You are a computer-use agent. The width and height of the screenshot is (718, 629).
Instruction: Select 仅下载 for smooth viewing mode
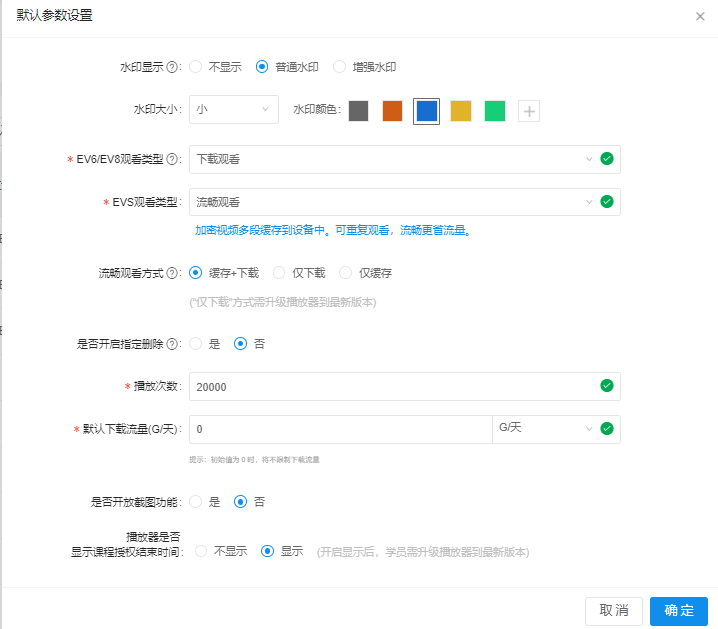(280, 272)
